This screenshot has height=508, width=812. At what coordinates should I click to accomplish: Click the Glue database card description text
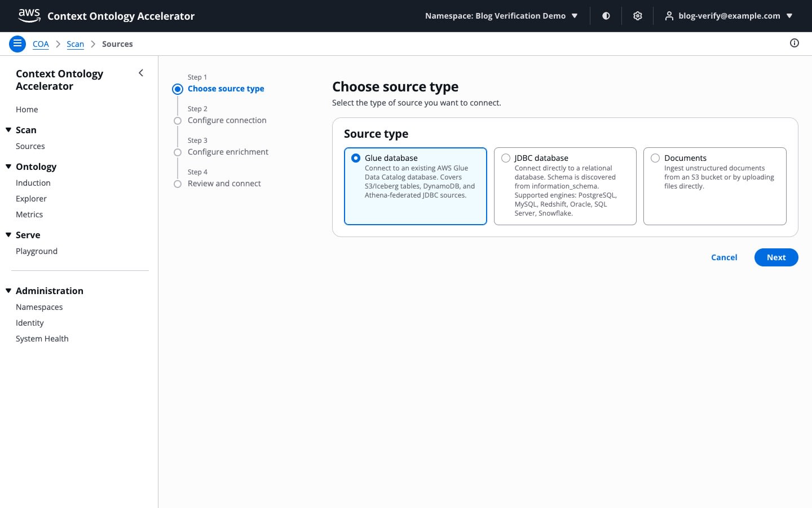420,182
